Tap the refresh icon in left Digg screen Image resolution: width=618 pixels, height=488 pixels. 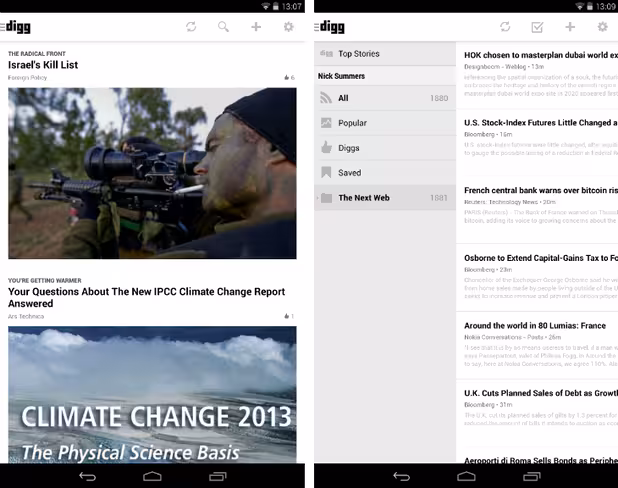pyautogui.click(x=191, y=27)
